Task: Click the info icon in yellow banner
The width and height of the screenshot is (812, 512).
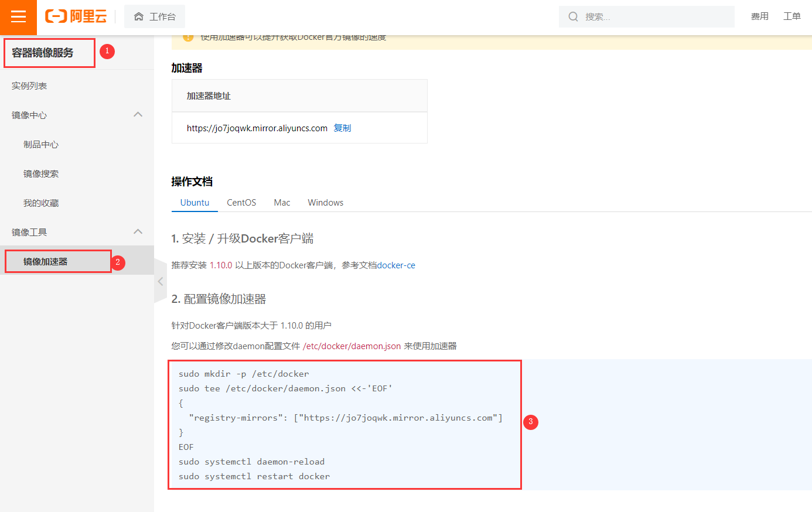Action: (188, 37)
